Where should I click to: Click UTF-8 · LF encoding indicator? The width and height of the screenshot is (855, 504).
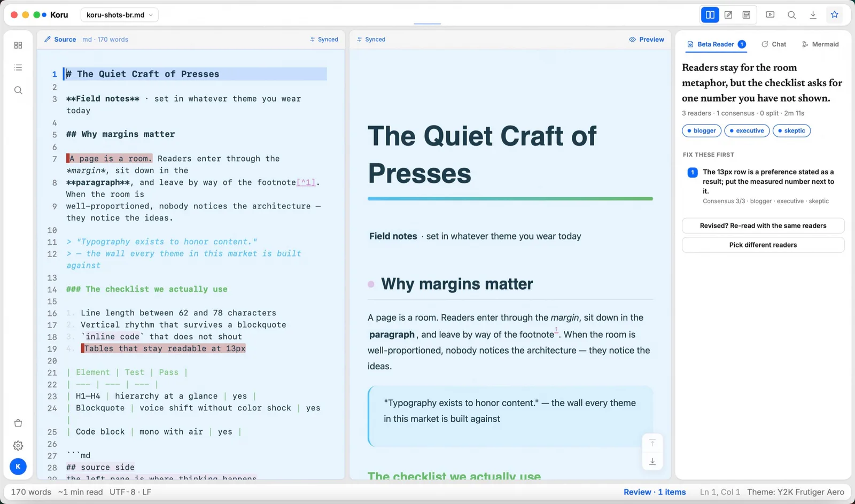pos(130,492)
